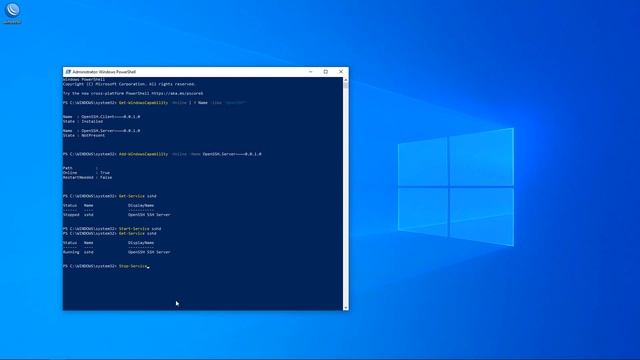The image size is (640, 360).
Task: Click 'OpenSSH SSH Server' in the Stopped row
Action: pos(149,215)
